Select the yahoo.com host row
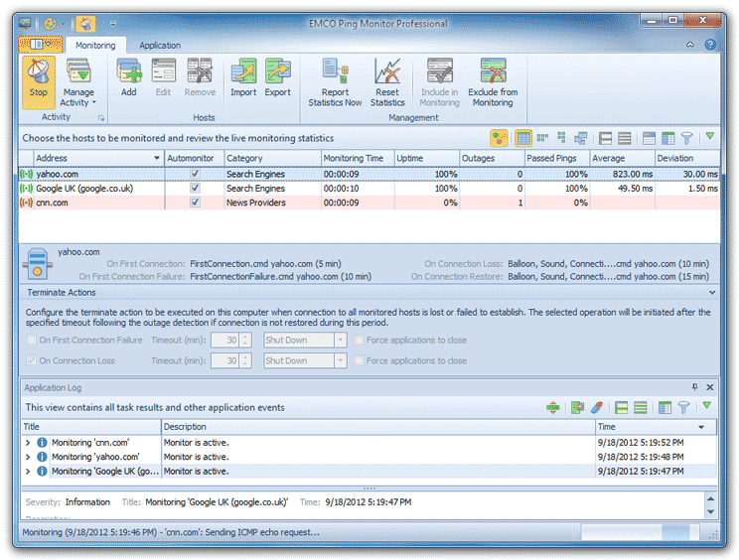This screenshot has height=560, width=739. tap(369, 174)
